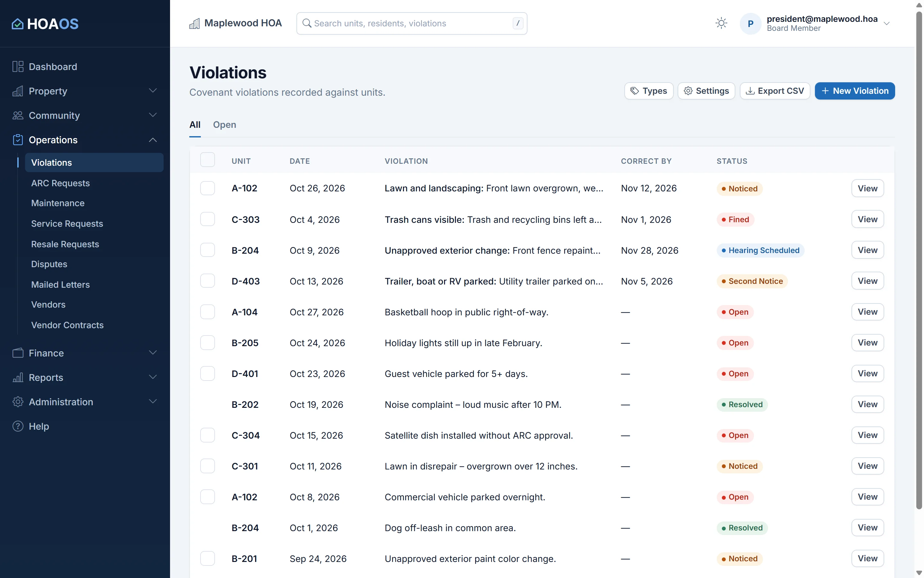Click the search magnifier icon
Image resolution: width=924 pixels, height=578 pixels.
tap(307, 23)
